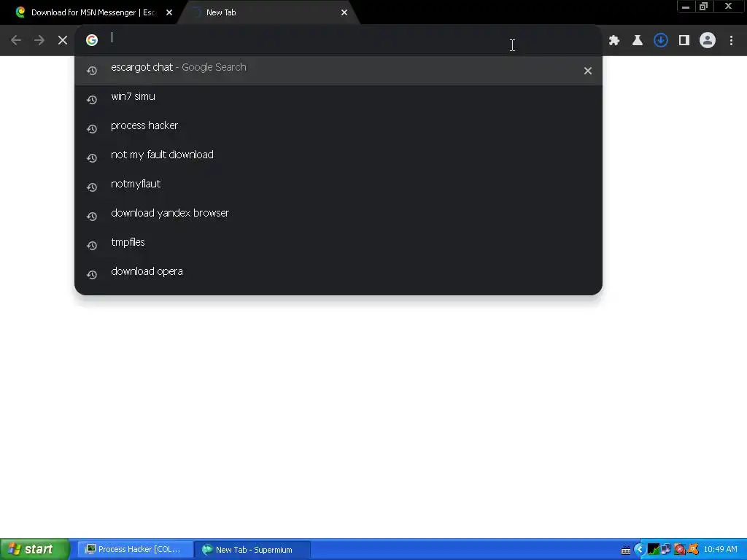This screenshot has height=560, width=747.
Task: Switch to Process Hacker taskbar button
Action: coord(134,550)
